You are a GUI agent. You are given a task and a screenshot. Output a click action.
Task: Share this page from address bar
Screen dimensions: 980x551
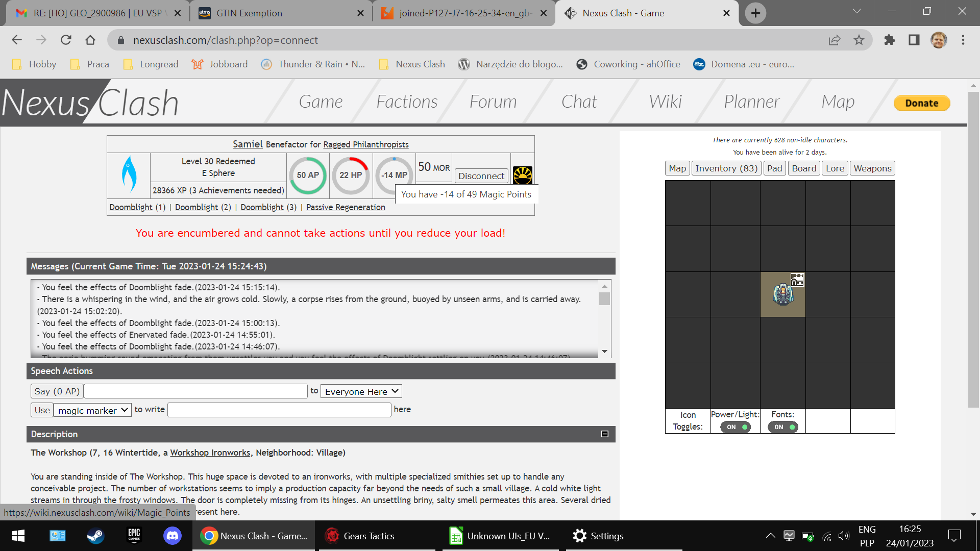click(835, 40)
